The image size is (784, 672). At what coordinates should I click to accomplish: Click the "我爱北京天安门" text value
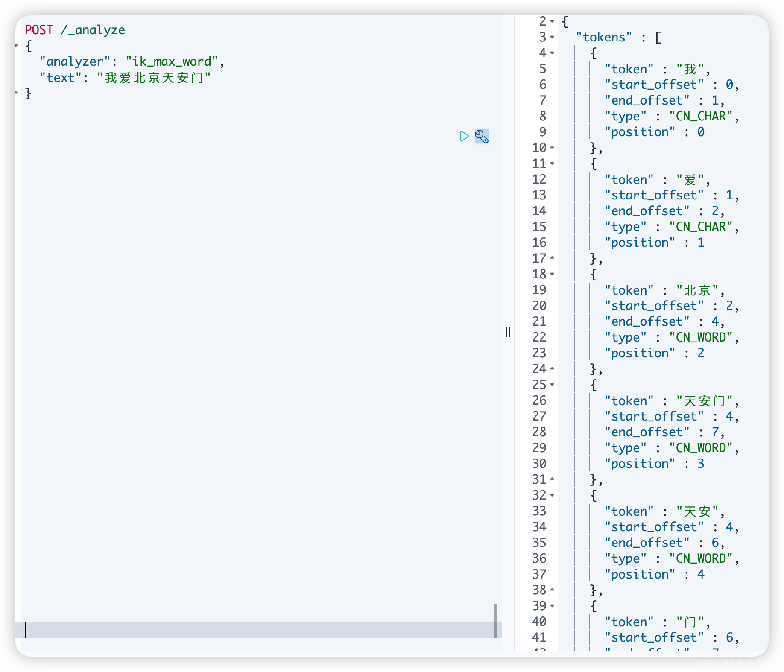[154, 78]
